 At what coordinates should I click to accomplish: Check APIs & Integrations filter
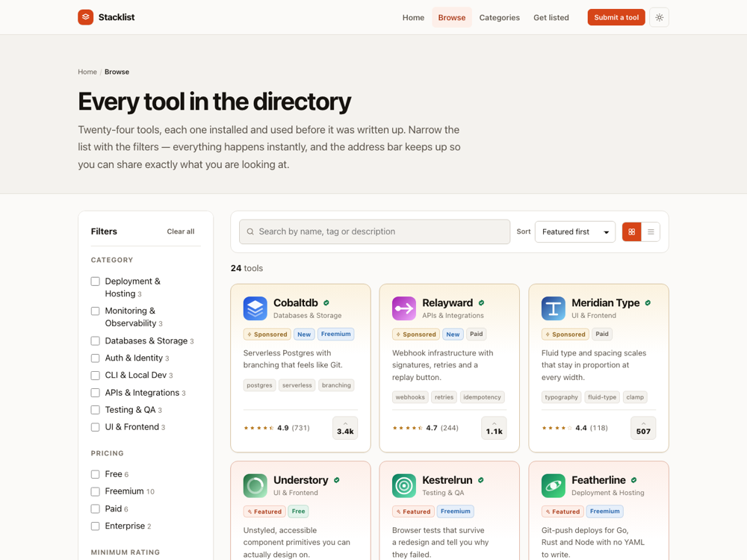[96, 393]
